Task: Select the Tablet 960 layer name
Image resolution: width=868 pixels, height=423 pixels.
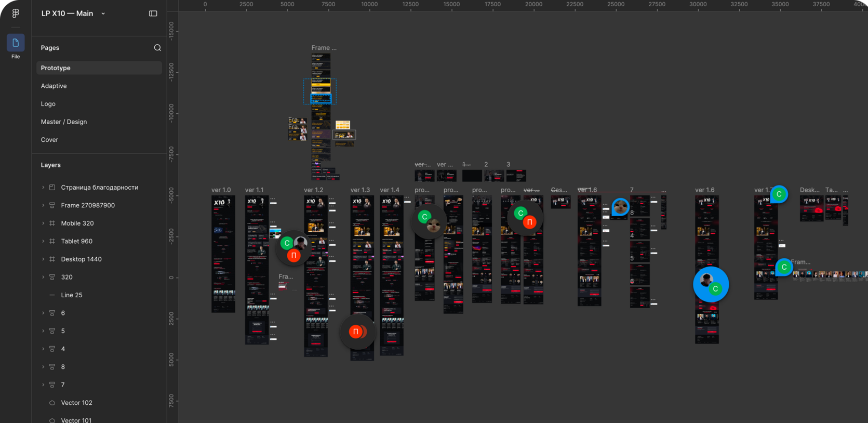Action: click(77, 241)
